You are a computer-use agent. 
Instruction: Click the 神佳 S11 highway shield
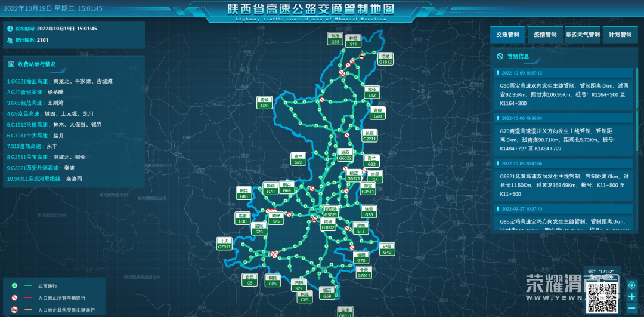(x=353, y=41)
